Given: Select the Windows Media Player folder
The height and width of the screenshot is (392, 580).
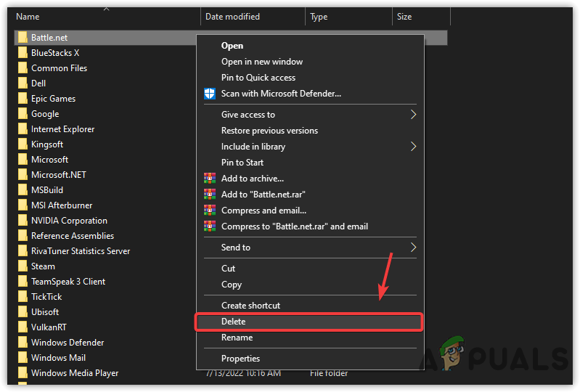Looking at the screenshot, I should click(74, 373).
